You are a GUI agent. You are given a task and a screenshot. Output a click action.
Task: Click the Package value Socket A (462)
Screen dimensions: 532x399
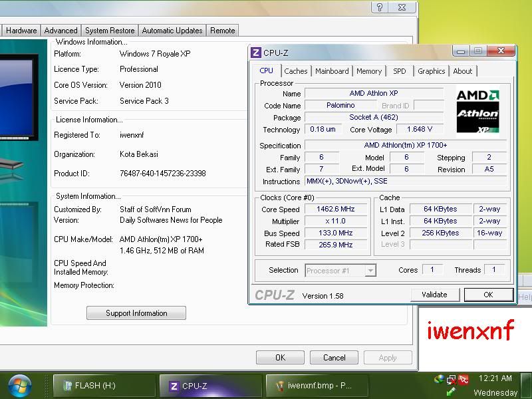click(x=374, y=118)
